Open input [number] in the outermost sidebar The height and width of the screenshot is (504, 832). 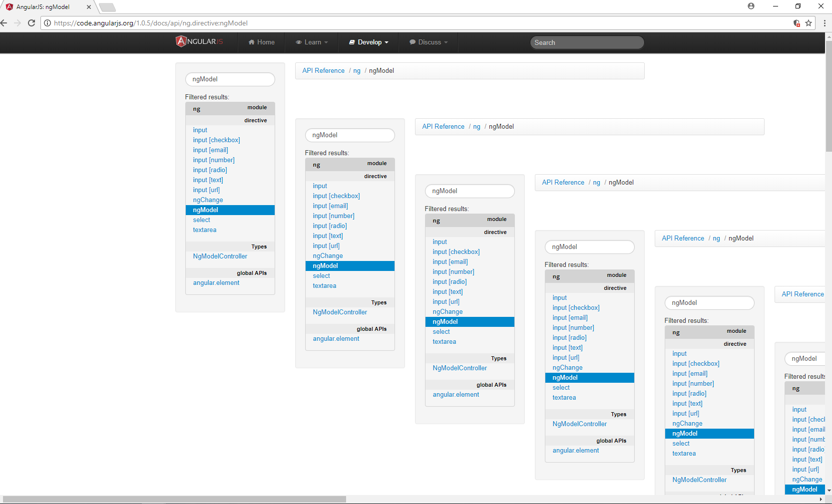tap(214, 160)
